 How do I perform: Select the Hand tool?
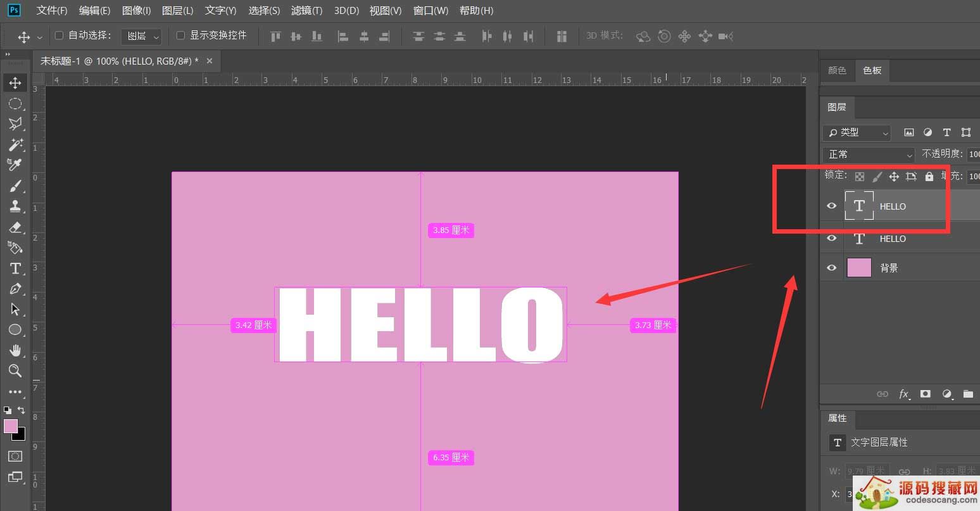pyautogui.click(x=15, y=350)
